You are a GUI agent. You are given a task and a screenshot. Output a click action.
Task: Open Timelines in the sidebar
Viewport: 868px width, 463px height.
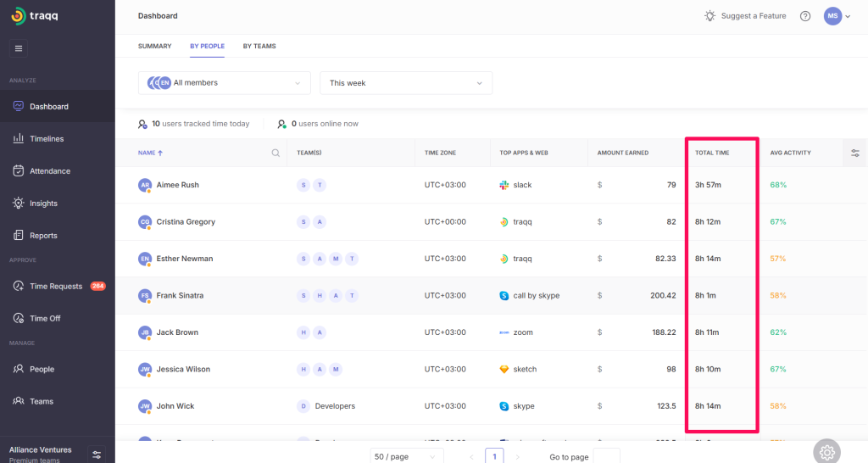click(47, 139)
